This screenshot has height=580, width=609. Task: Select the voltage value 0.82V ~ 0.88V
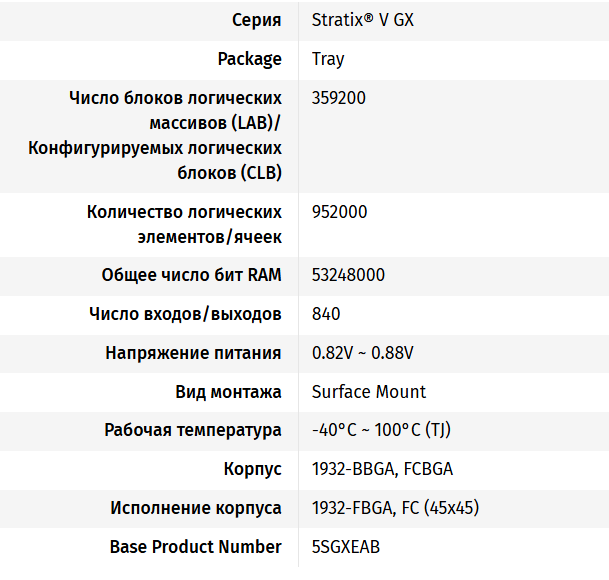[363, 353]
